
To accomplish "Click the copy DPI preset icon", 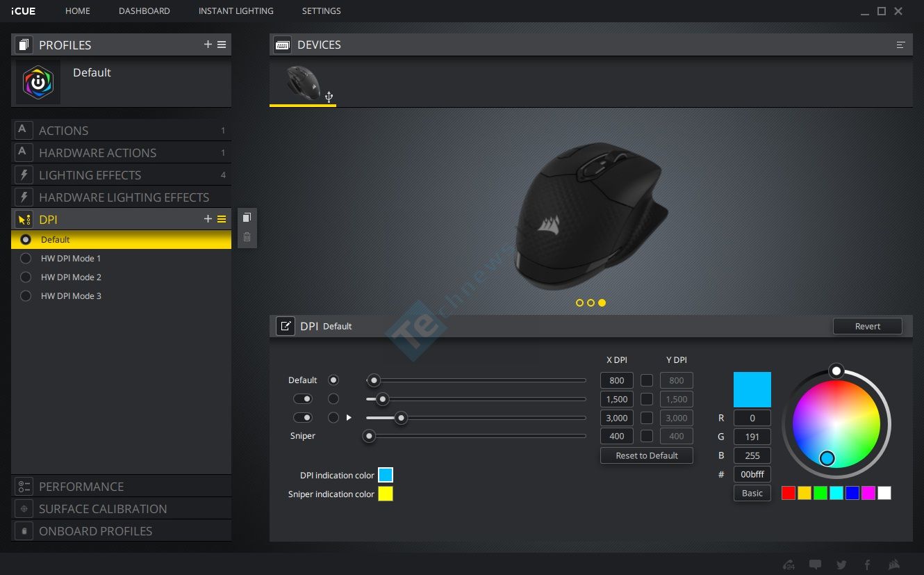I will (x=247, y=218).
